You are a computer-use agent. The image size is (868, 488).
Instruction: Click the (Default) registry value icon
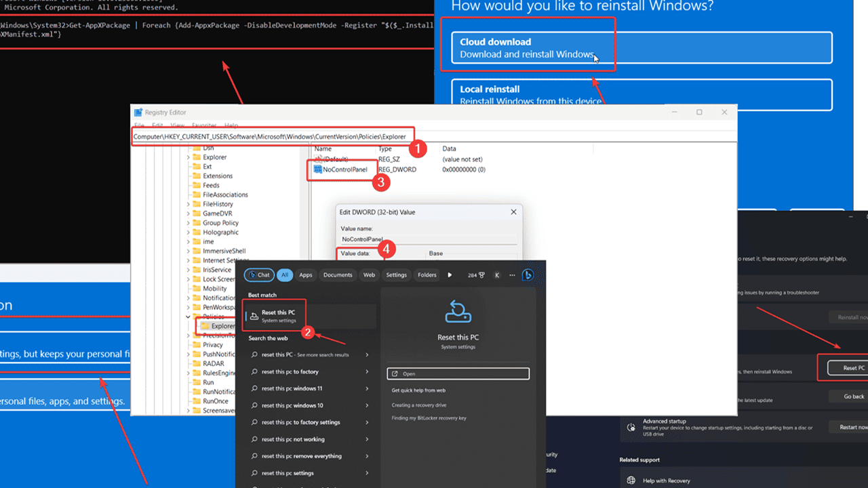318,159
